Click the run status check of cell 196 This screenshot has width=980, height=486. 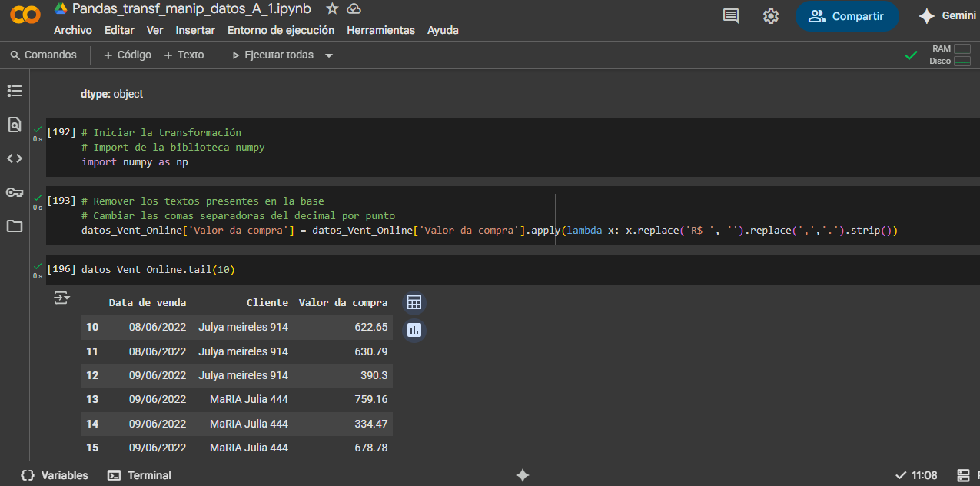coord(37,266)
